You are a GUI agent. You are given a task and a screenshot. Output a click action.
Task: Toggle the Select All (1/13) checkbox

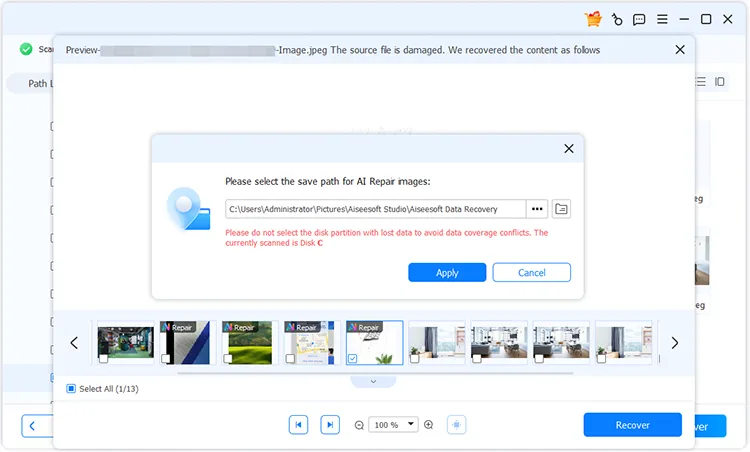click(x=71, y=388)
